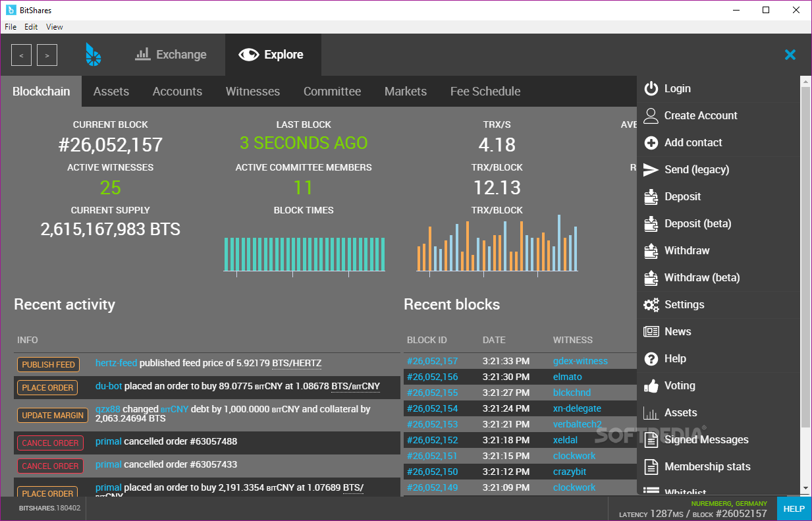812x521 pixels.
Task: Open the View menu
Action: (x=55, y=27)
